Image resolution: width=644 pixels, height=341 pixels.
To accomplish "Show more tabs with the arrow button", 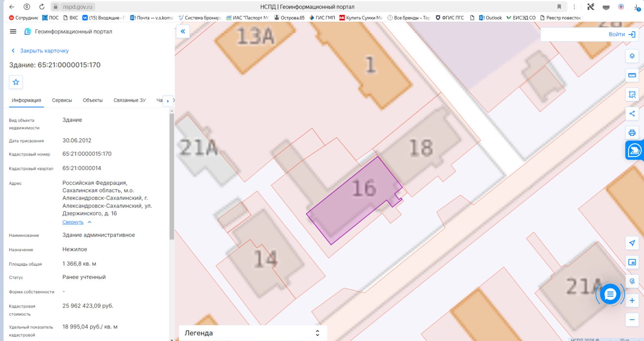I will click(168, 100).
